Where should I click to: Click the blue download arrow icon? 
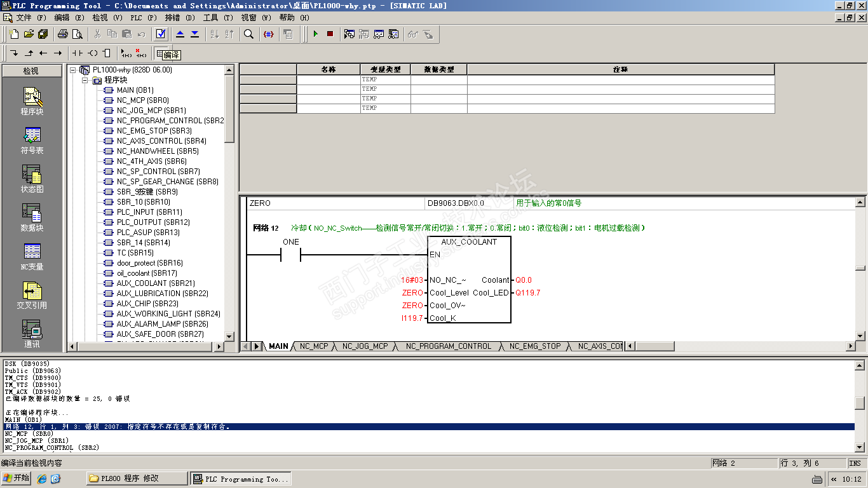click(x=194, y=34)
